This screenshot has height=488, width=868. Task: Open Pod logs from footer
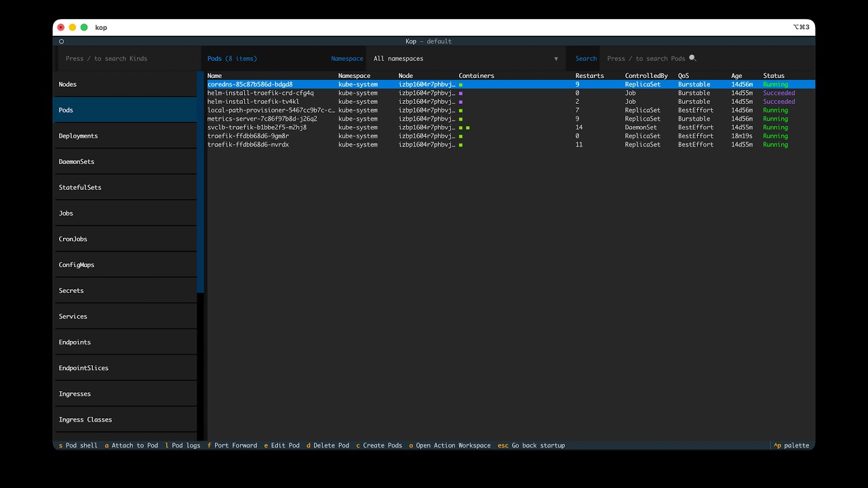tap(182, 445)
